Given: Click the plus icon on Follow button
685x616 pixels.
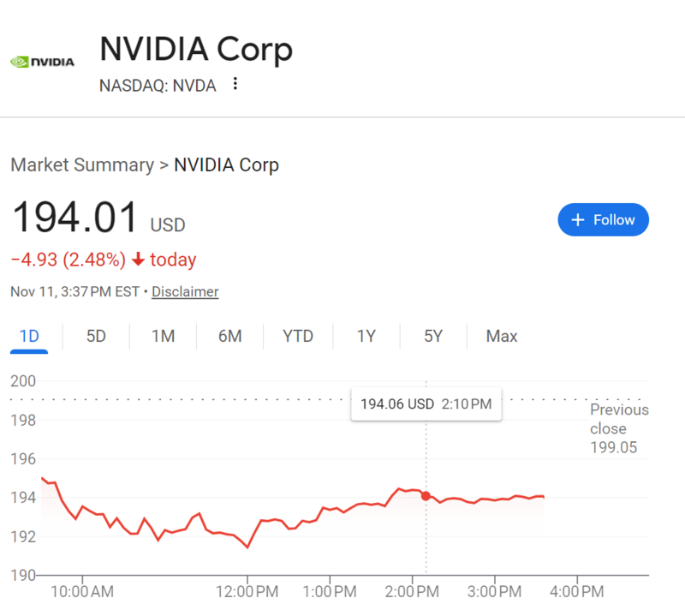Looking at the screenshot, I should point(577,220).
